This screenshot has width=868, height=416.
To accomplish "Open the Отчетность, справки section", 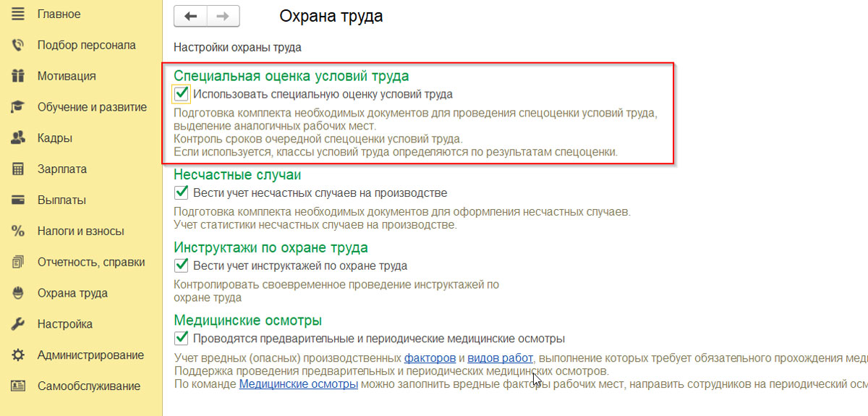I will [x=91, y=262].
